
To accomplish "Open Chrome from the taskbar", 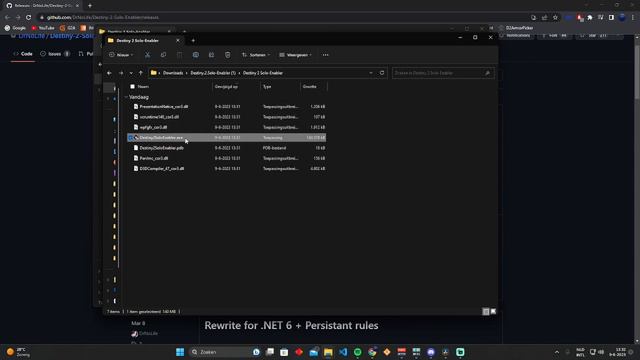I will click(x=372, y=352).
